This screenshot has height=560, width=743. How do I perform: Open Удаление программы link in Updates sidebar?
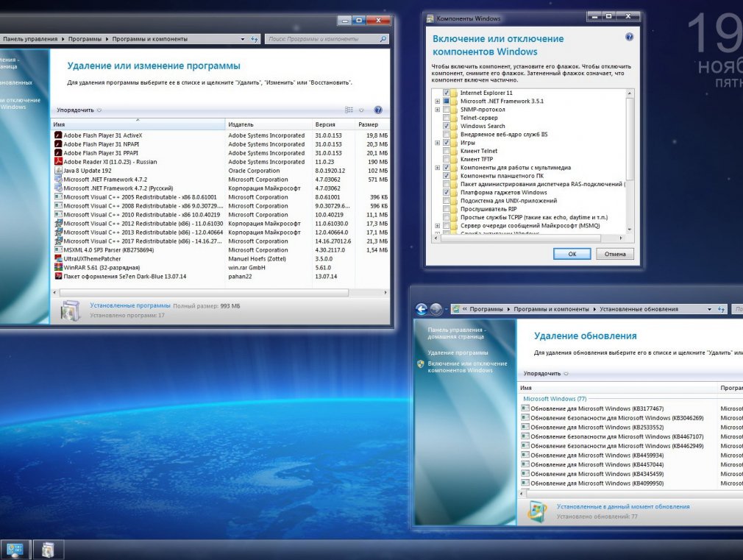click(458, 352)
